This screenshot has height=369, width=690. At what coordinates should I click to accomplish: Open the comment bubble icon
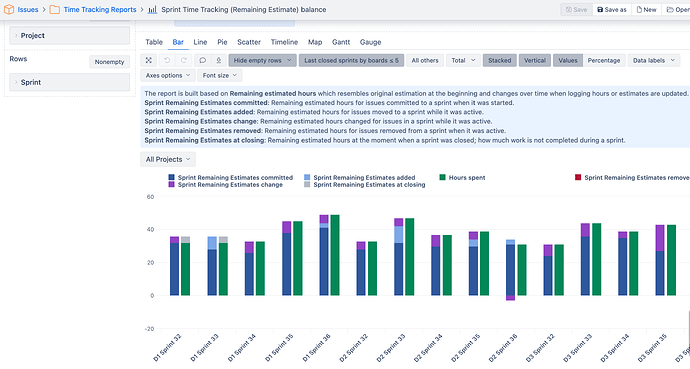click(202, 60)
